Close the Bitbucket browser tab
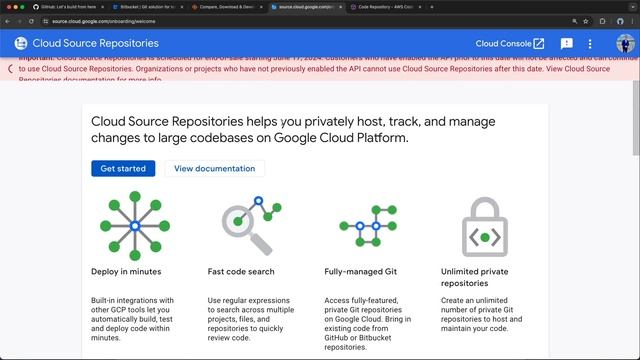 click(182, 7)
